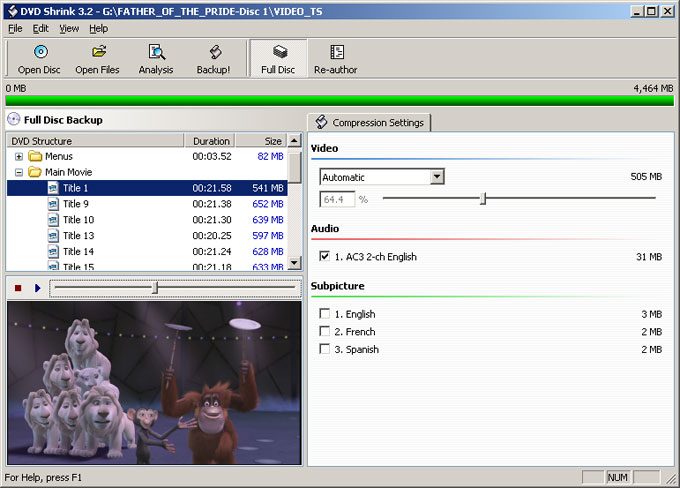The width and height of the screenshot is (680, 488).
Task: Click the list scroll up arrow
Action: click(x=294, y=141)
